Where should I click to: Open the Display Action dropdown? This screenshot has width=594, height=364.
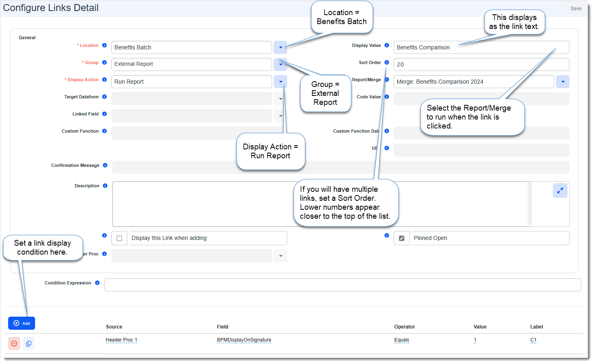pyautogui.click(x=281, y=82)
